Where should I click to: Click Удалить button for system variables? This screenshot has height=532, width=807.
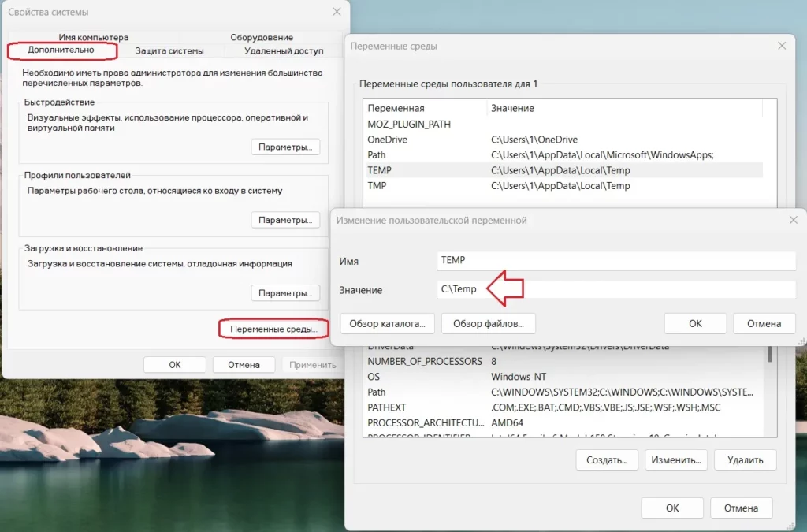coord(745,460)
